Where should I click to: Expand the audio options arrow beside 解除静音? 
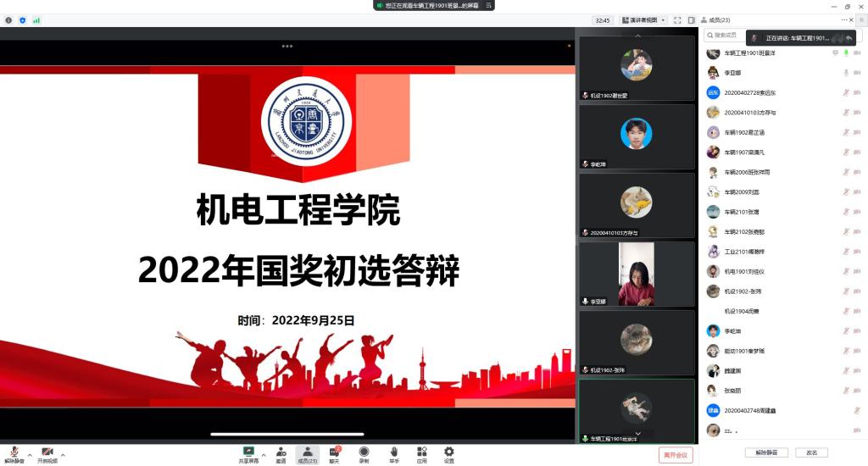30,454
